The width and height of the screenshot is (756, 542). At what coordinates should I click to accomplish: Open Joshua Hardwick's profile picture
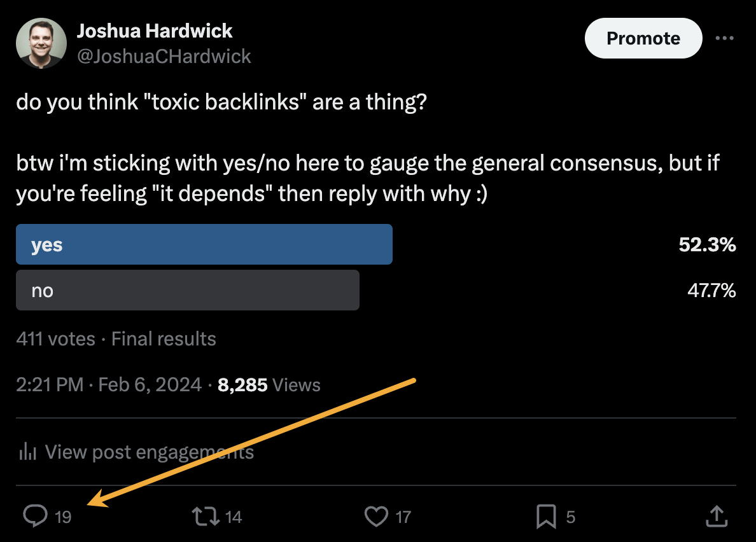coord(41,43)
